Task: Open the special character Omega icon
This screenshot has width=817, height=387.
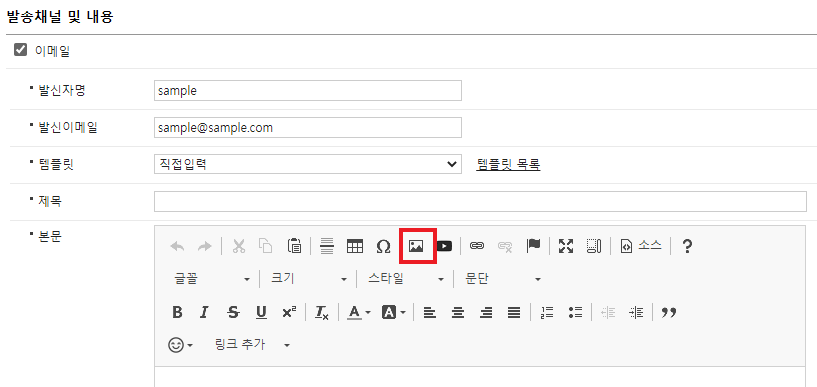Action: tap(383, 246)
